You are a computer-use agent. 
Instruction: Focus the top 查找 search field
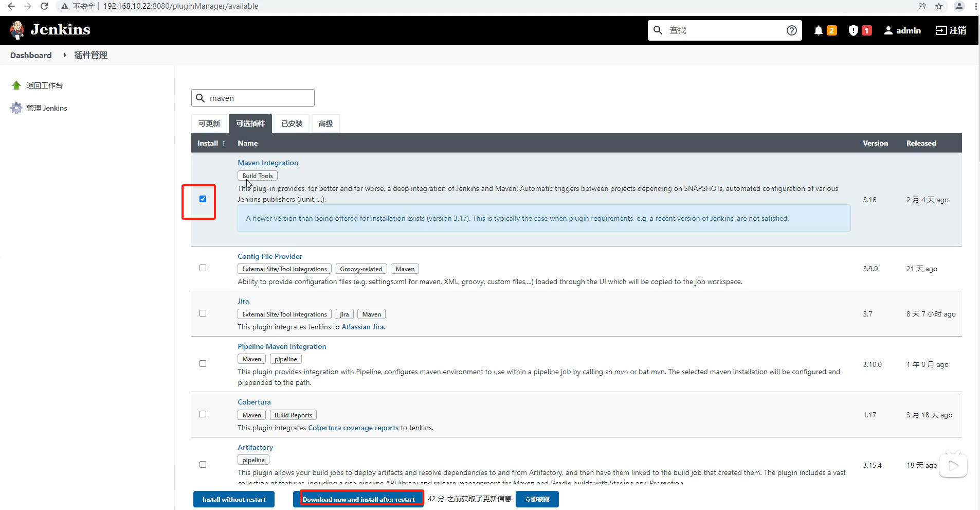click(725, 30)
